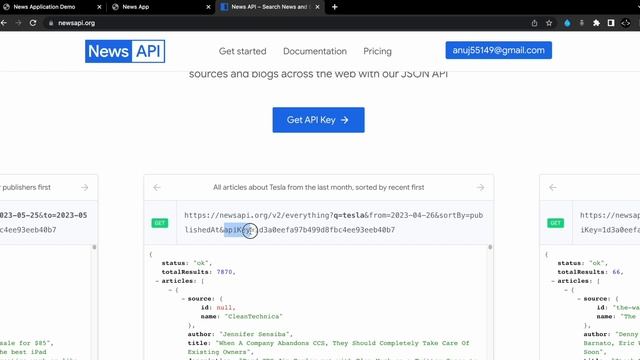This screenshot has height=360, width=640.
Task: Switch to the News App tab
Action: pyautogui.click(x=136, y=7)
